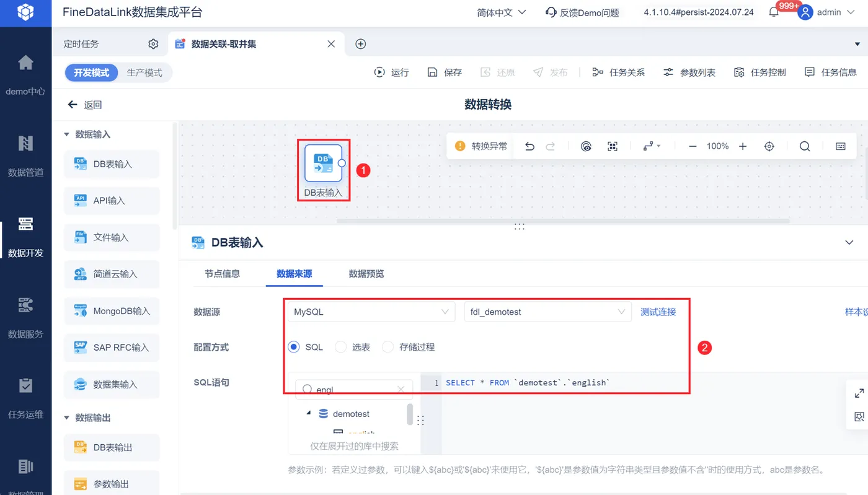
Task: Open 任务控制
Action: coord(759,72)
